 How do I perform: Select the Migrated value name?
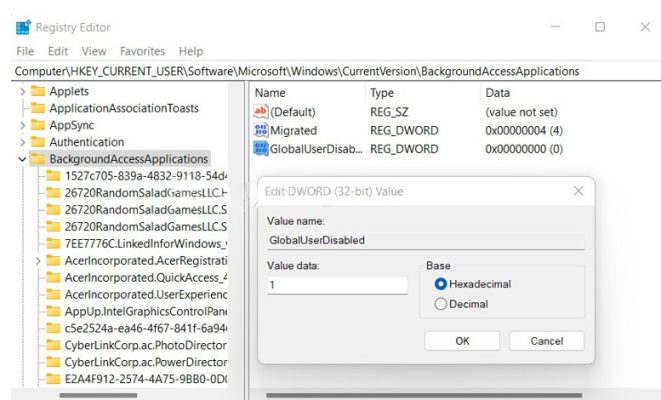[293, 131]
